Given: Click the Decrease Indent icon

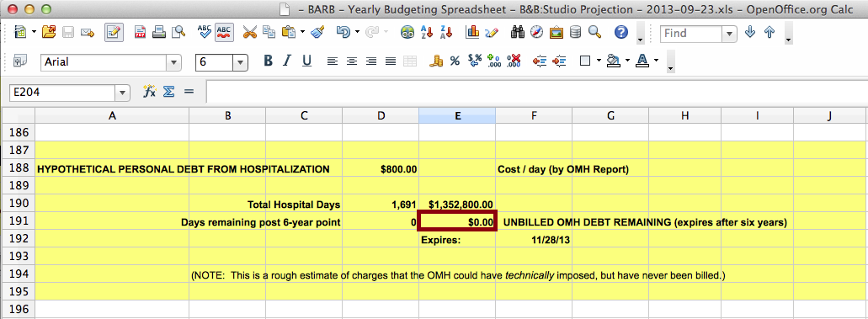Looking at the screenshot, I should coord(540,61).
